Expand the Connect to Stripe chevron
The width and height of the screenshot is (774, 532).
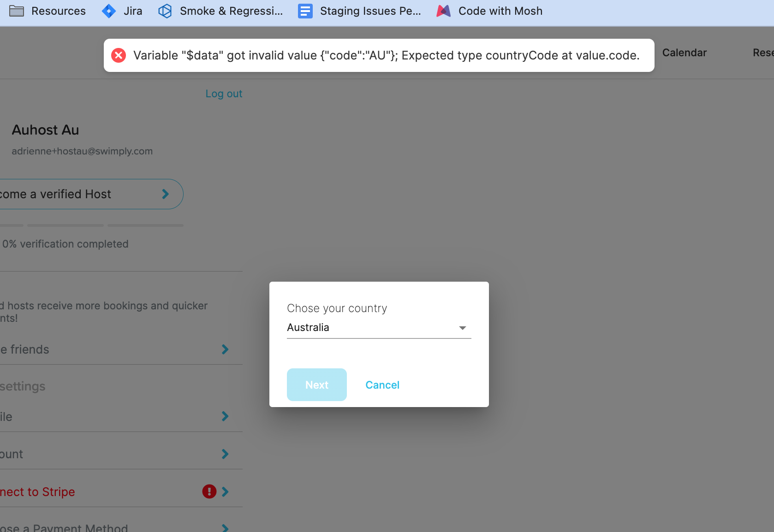225,492
